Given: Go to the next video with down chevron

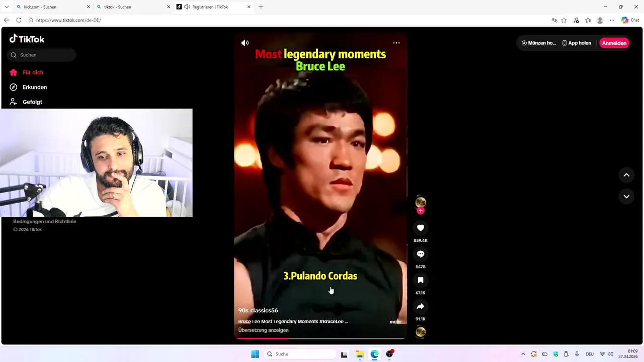Looking at the screenshot, I should (x=626, y=197).
